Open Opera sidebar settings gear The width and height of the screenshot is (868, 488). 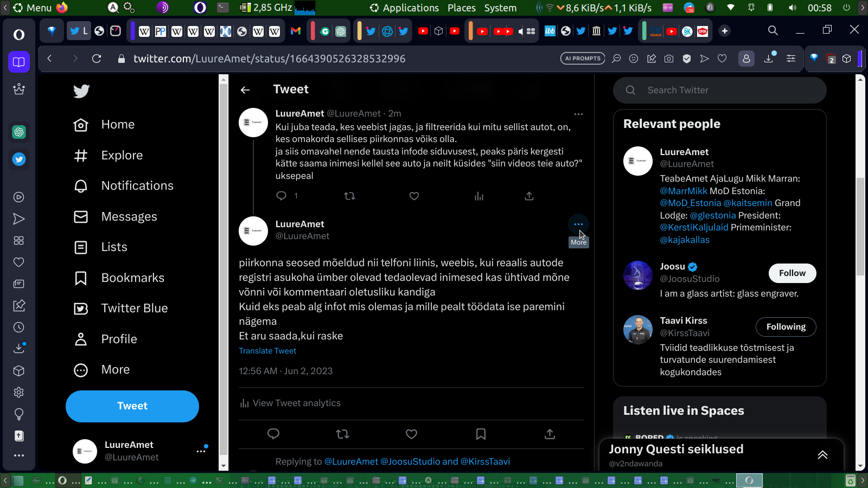(x=19, y=392)
